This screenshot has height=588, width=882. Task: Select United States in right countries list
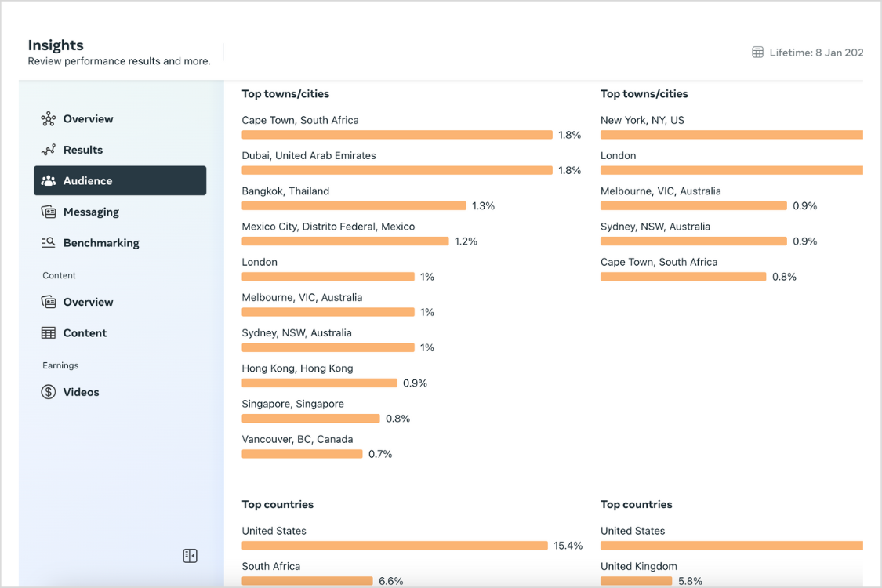tap(633, 531)
